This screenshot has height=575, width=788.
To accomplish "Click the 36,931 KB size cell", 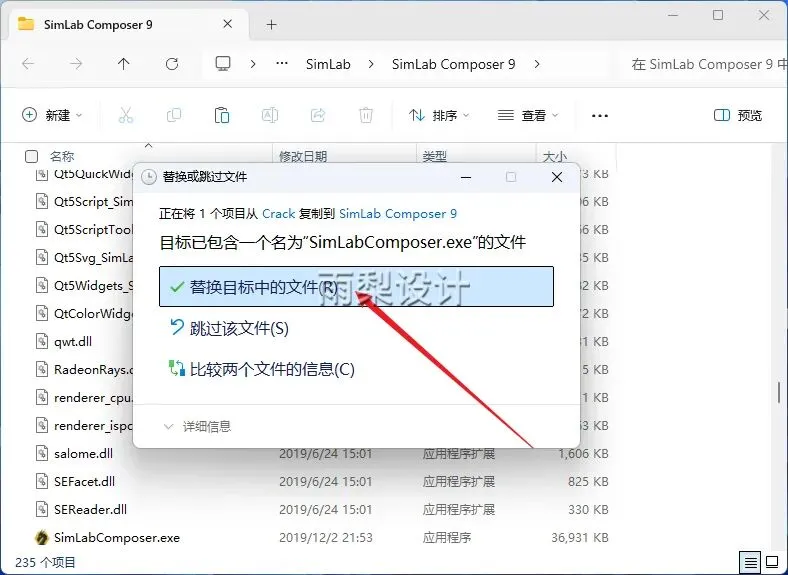I will pos(579,538).
